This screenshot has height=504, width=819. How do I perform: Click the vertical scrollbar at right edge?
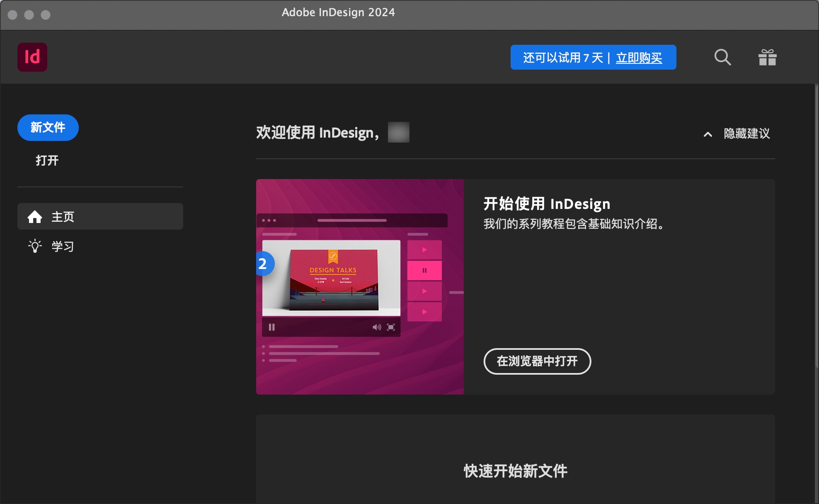tap(817, 226)
